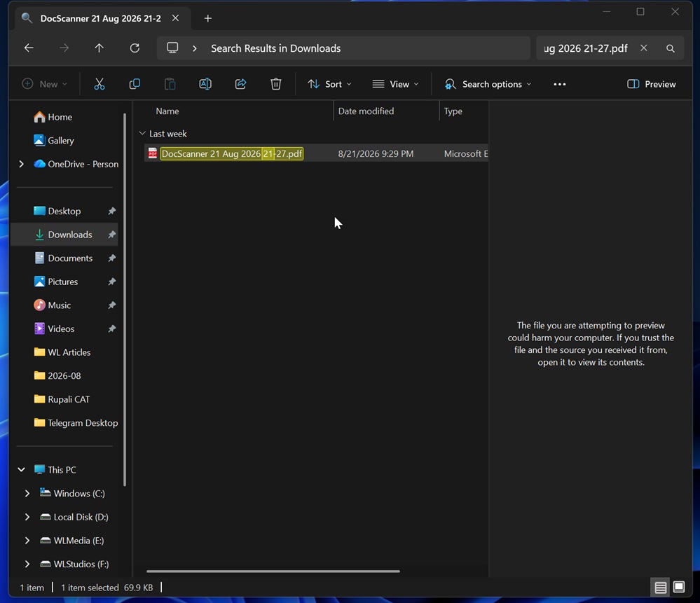
Task: Expand WLStudios (F:) drive
Action: (x=27, y=564)
